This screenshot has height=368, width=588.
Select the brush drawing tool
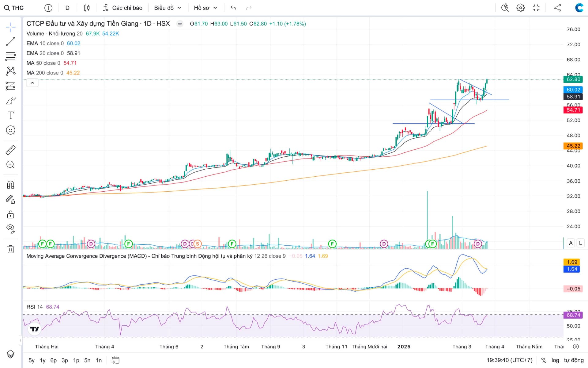(10, 101)
